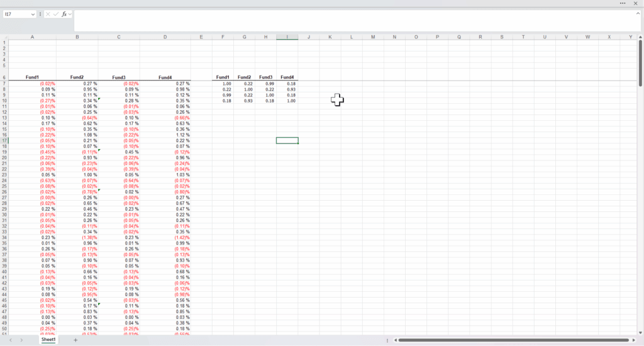Select column A header
Screen dimensions: 644x346
(32, 37)
